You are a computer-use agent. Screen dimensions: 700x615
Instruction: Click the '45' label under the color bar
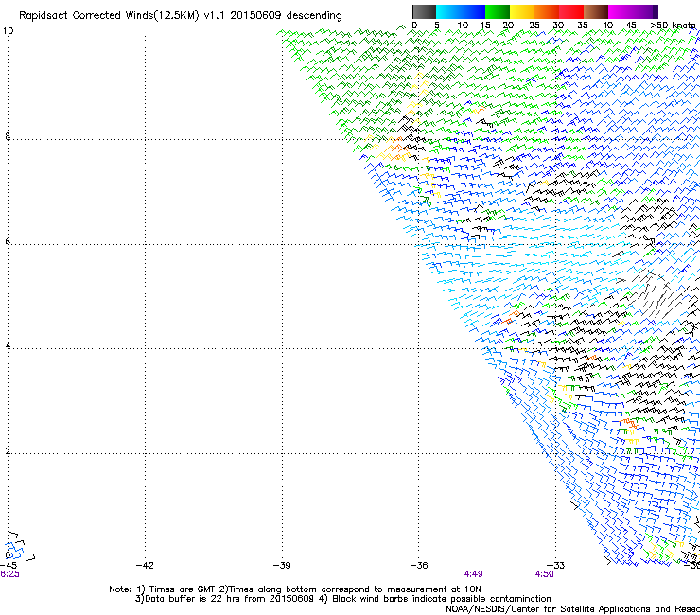(x=631, y=26)
